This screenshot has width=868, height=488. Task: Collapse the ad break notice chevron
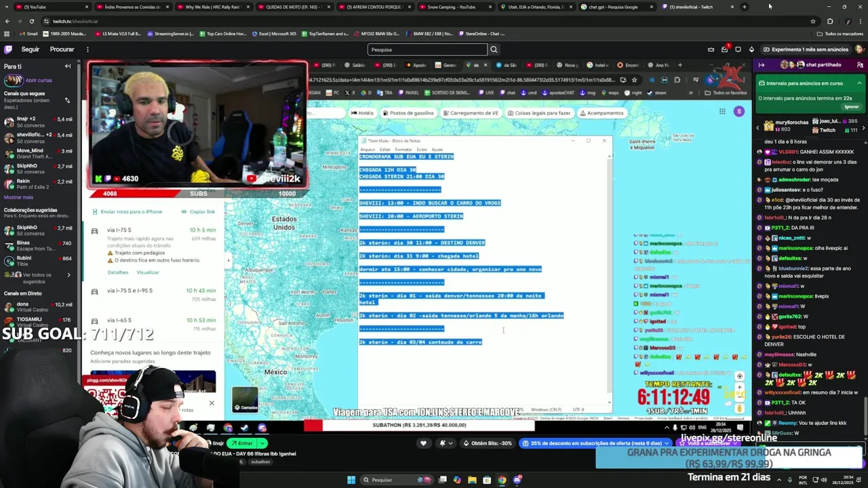point(859,83)
